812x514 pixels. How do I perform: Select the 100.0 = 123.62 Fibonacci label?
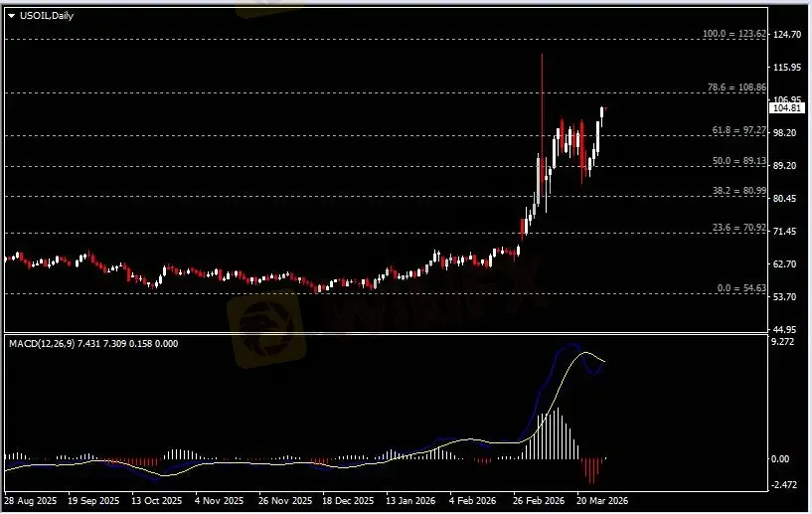733,34
